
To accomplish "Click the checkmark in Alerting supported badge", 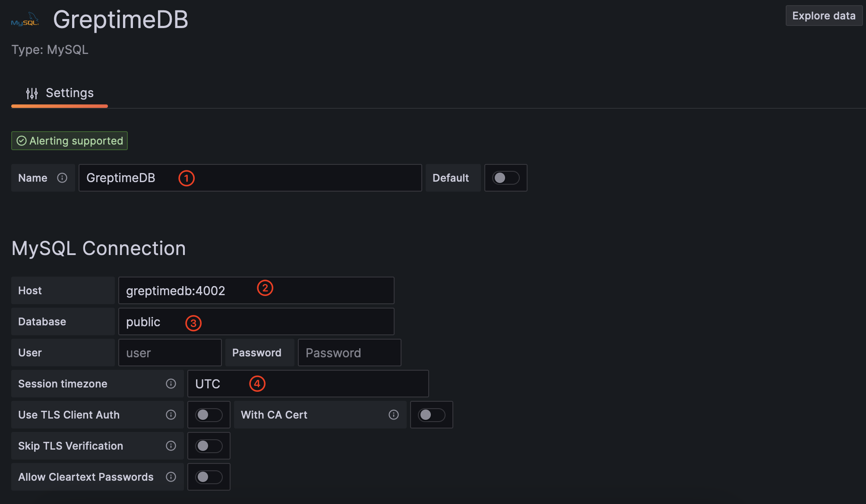I will (22, 140).
